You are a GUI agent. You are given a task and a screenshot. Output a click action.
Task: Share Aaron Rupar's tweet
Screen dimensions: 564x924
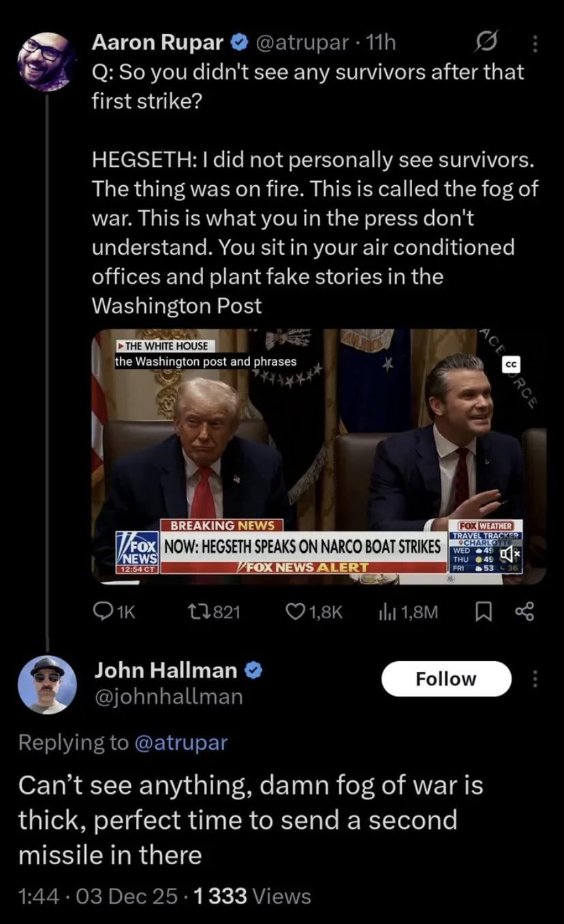coord(524,613)
